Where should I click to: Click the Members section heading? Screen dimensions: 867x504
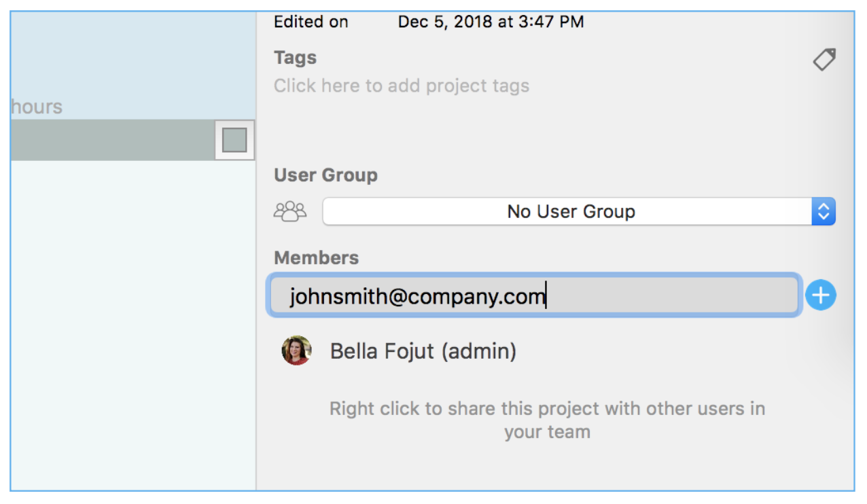pyautogui.click(x=316, y=258)
